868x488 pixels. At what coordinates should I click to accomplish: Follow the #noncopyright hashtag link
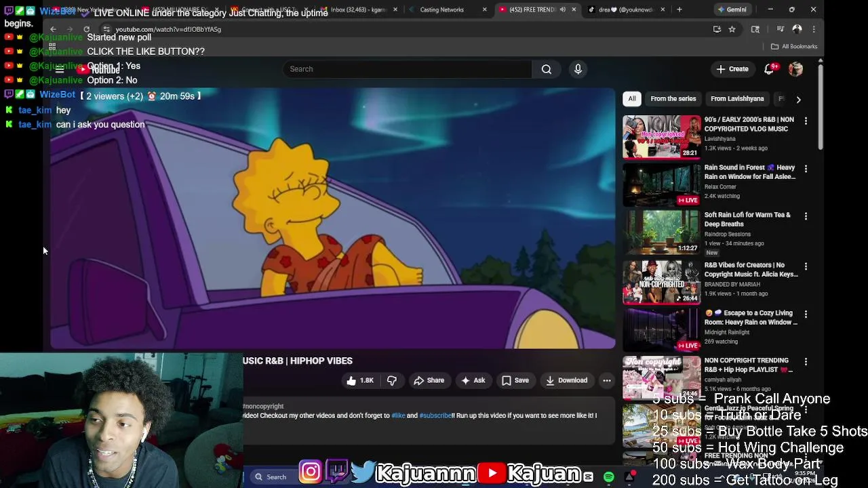click(263, 406)
